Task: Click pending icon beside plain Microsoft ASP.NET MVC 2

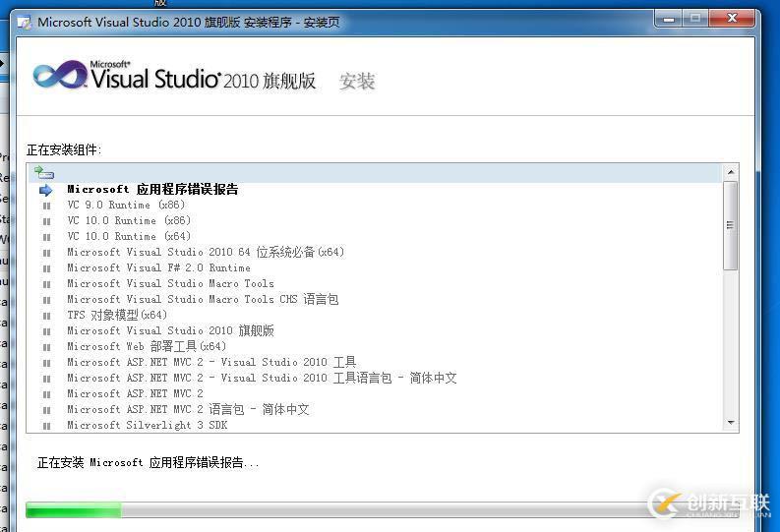Action: (x=47, y=394)
